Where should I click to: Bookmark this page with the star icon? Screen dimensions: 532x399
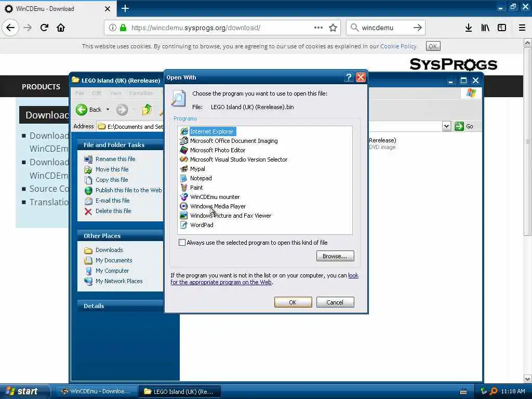tap(333, 28)
